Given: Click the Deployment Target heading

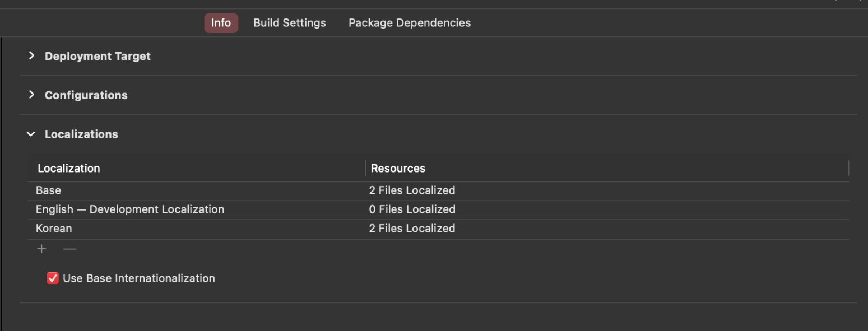Looking at the screenshot, I should pyautogui.click(x=98, y=56).
